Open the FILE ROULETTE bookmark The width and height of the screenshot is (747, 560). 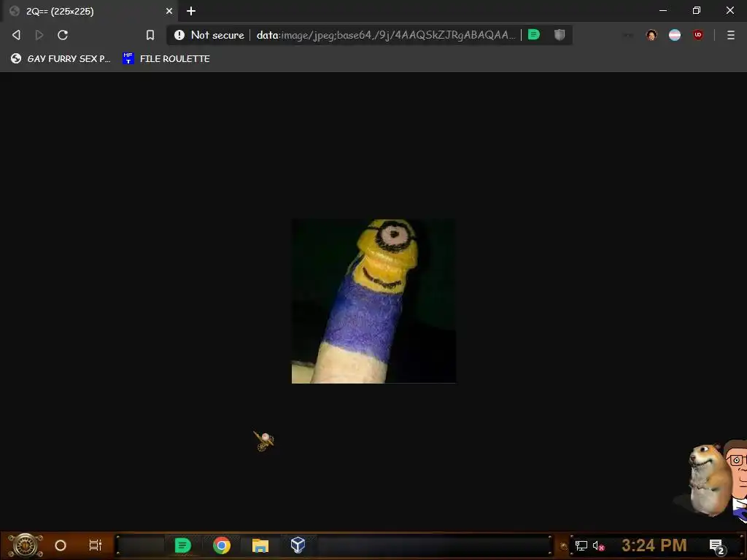pos(166,58)
